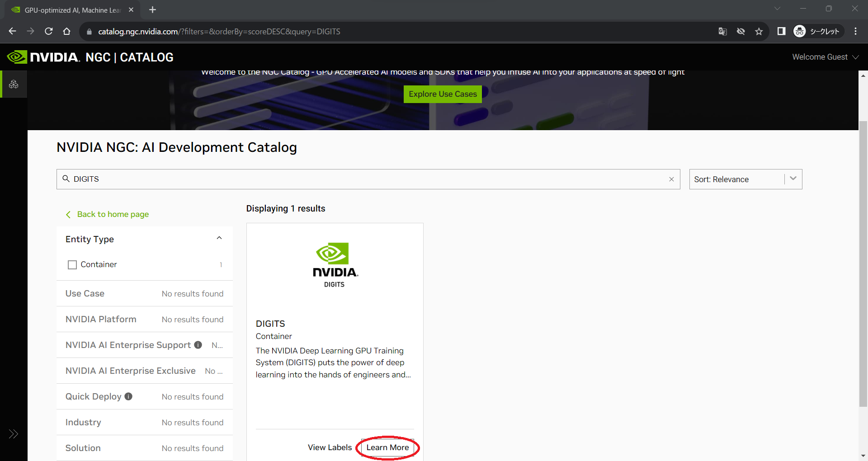The image size is (868, 461).
Task: Open the Sort: Relevance dropdown
Action: pos(745,179)
